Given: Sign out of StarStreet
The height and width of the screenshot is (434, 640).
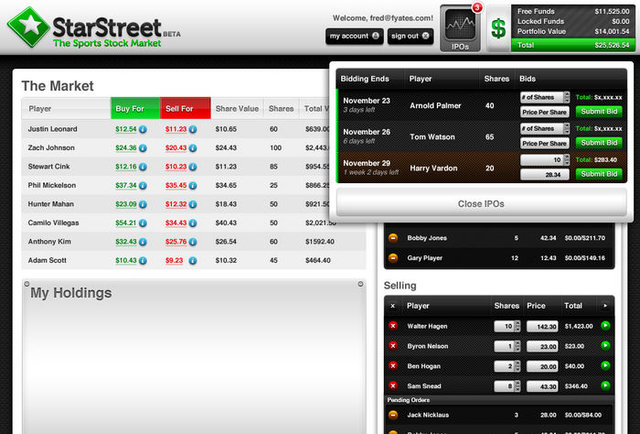Looking at the screenshot, I should 410,36.
